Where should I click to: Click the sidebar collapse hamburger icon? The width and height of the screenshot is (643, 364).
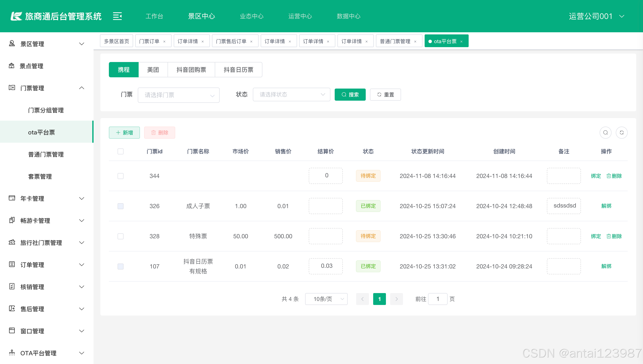(117, 16)
